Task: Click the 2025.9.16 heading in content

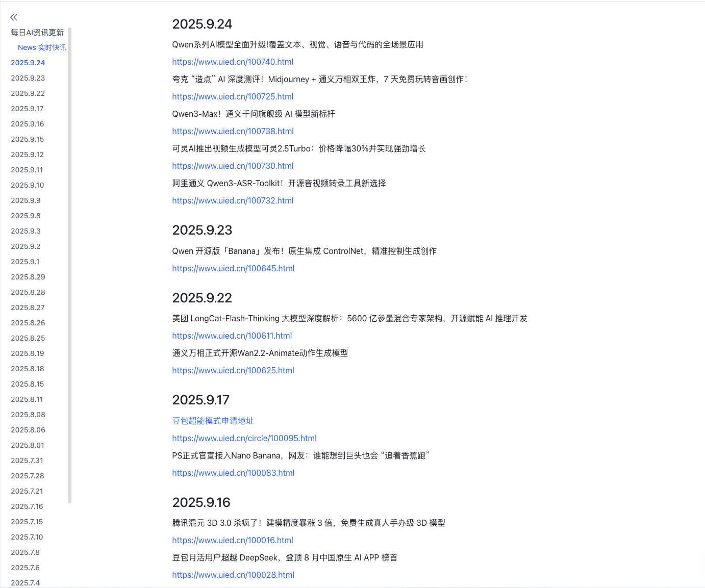Action: pos(201,502)
